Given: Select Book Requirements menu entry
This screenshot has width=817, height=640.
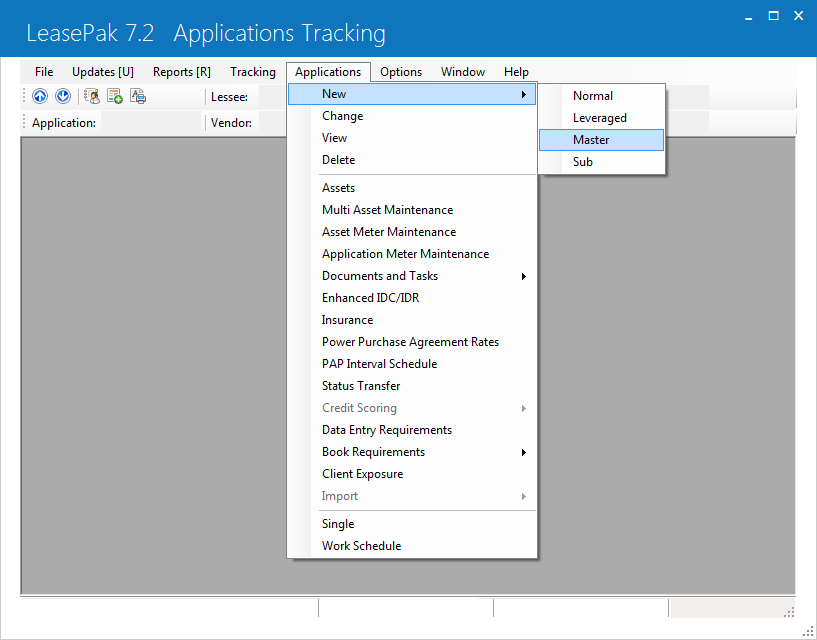Looking at the screenshot, I should [412, 452].
